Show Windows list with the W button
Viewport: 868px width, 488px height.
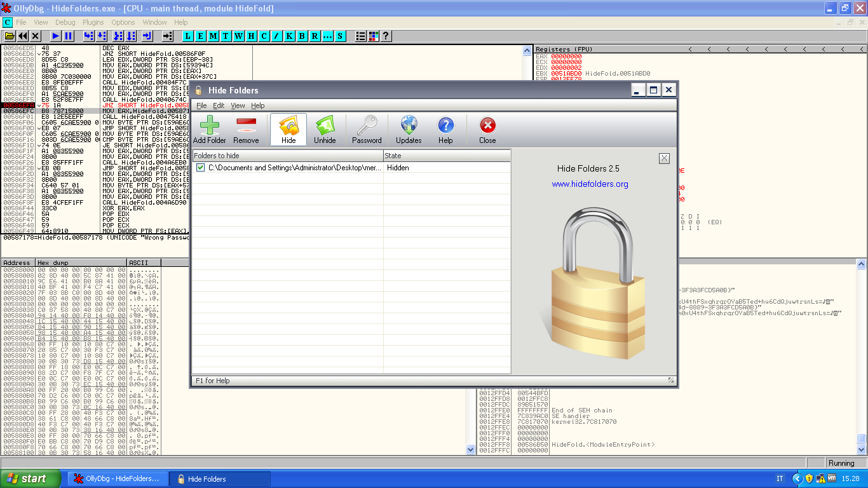tap(238, 36)
